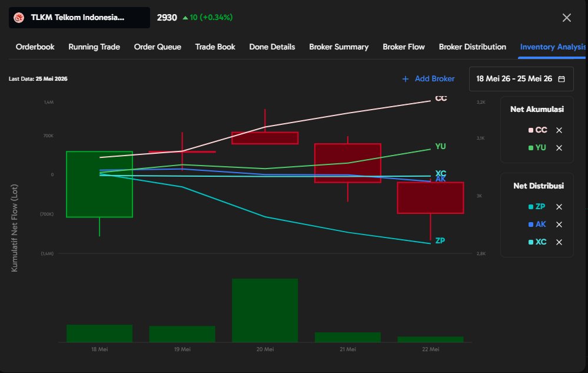The image size is (588, 373).
Task: Select CC broker label in legend
Action: pyautogui.click(x=541, y=130)
